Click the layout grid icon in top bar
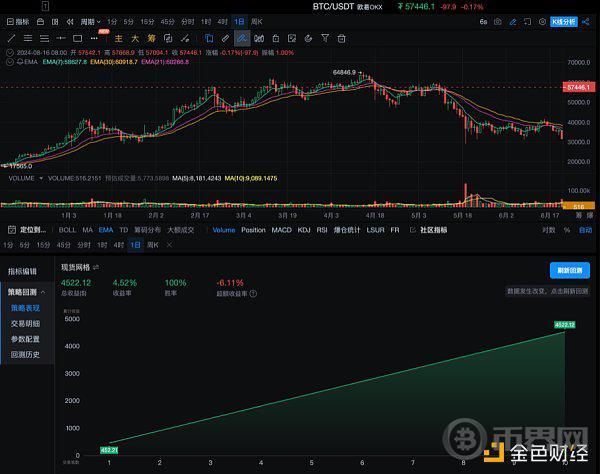Screen dimensions: 600x474 click(55, 22)
